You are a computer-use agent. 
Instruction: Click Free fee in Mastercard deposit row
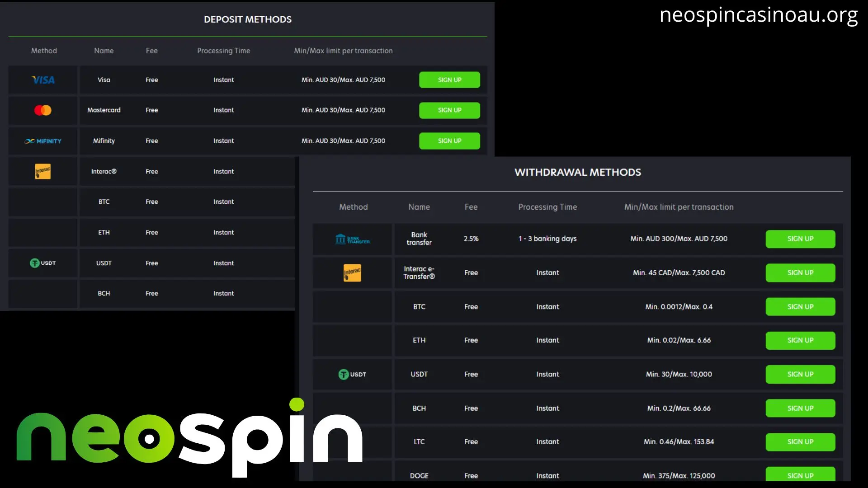pos(151,110)
